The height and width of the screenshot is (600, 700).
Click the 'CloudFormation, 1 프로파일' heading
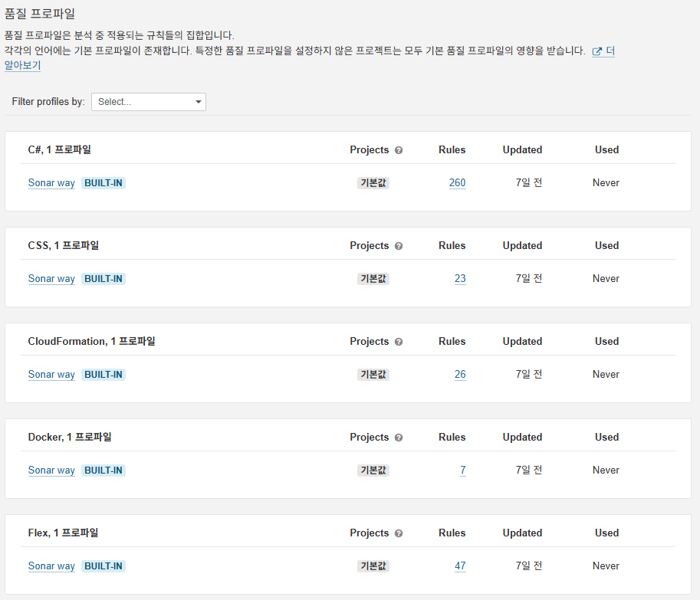[x=91, y=341]
